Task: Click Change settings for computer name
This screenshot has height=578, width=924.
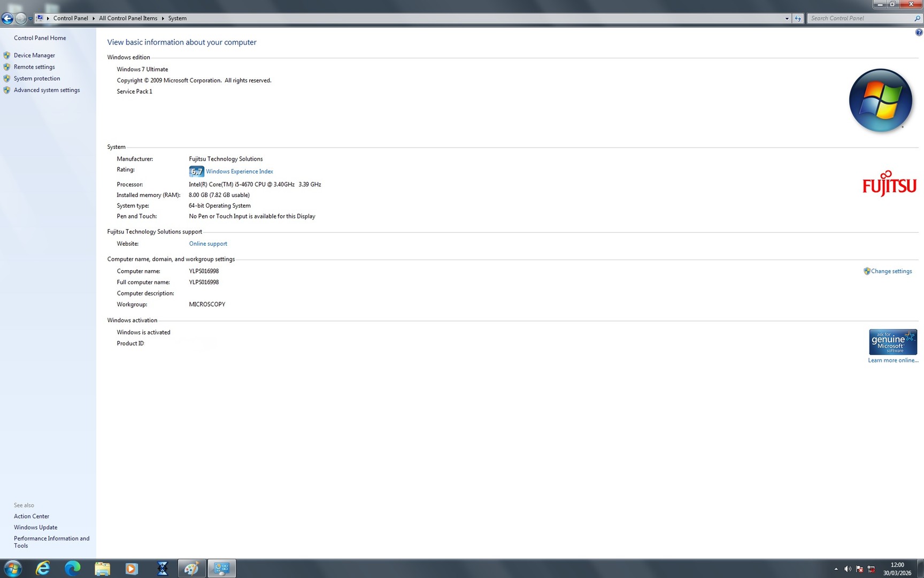Action: (891, 271)
